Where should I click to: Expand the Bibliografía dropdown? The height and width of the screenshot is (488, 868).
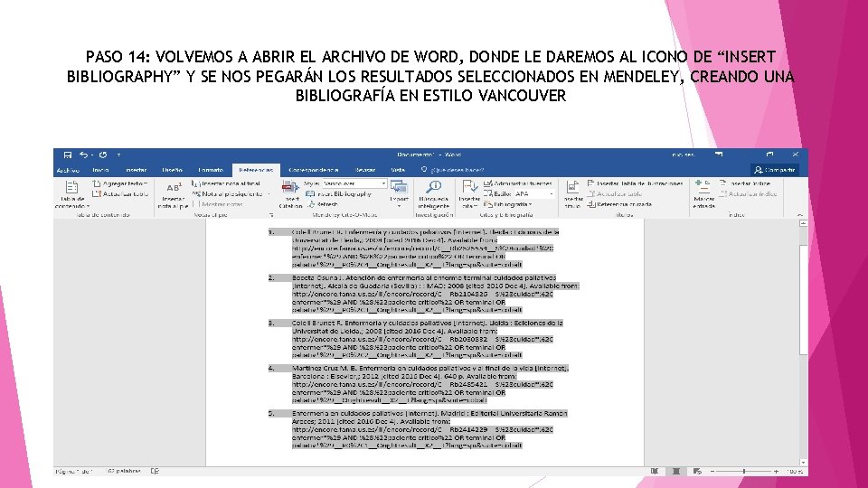507,204
